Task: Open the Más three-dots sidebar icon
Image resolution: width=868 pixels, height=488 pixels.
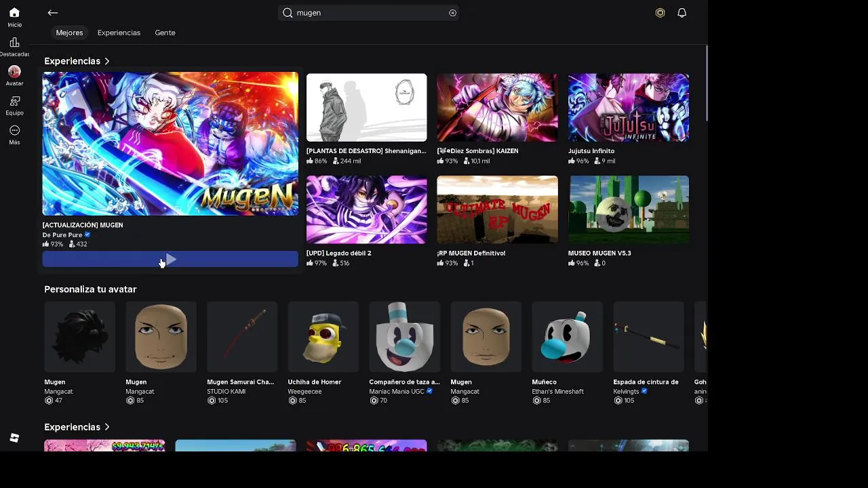Action: [14, 131]
